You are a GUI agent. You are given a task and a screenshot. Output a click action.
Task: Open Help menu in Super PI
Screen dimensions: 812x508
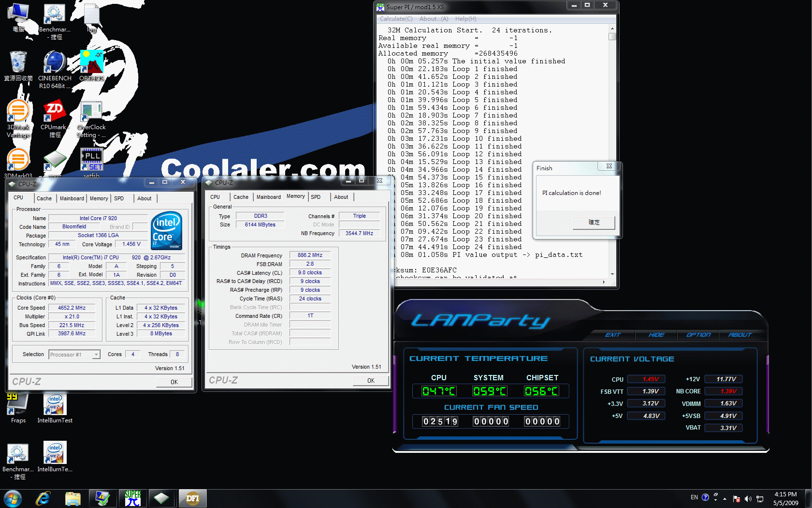465,19
